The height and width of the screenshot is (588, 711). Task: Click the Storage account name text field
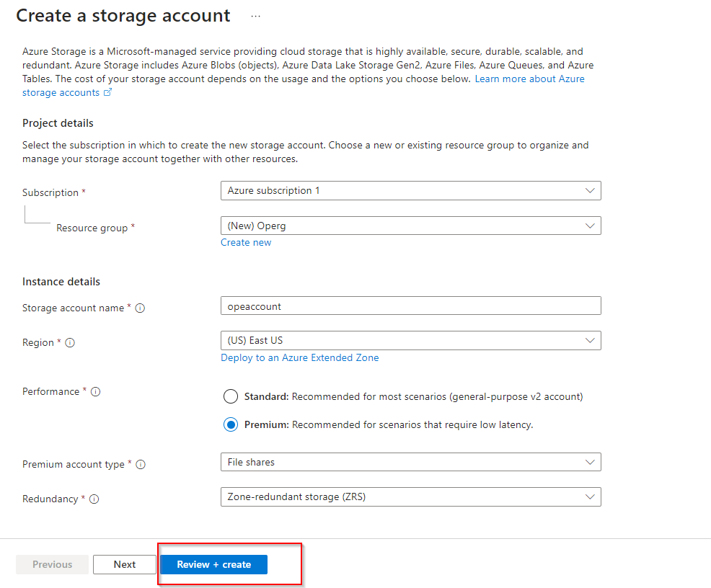(x=410, y=306)
